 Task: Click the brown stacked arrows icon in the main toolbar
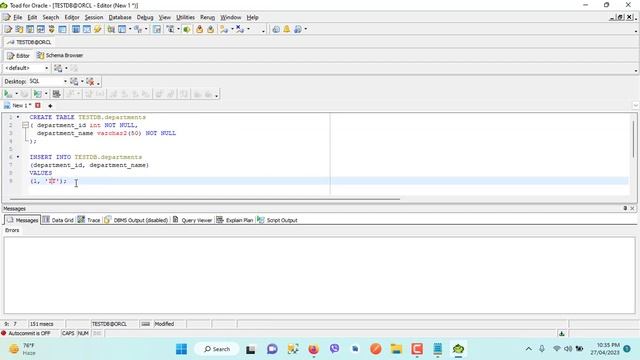[x=51, y=29]
